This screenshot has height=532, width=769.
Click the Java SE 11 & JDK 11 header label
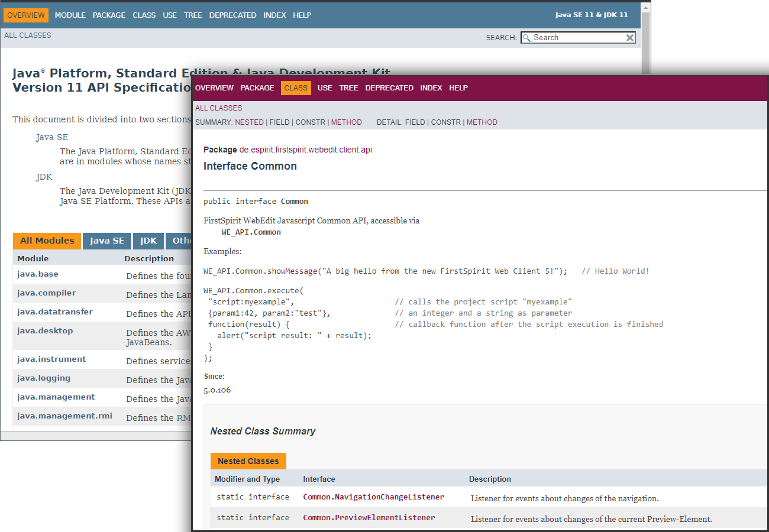[x=592, y=15]
